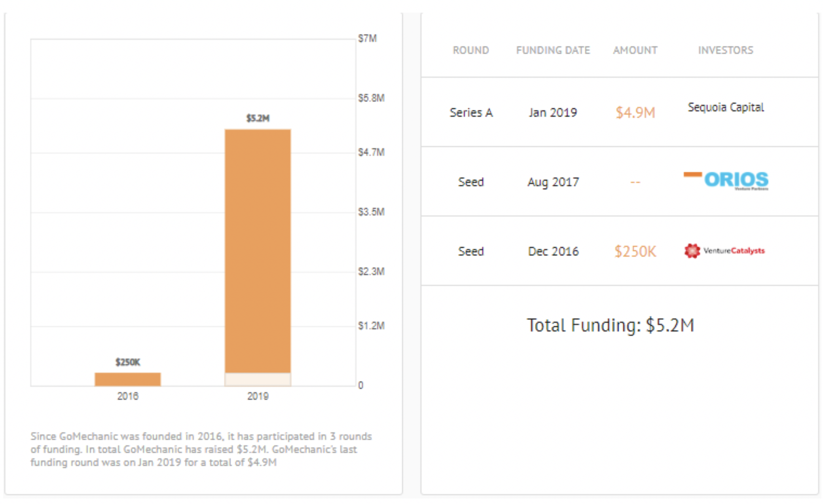Viewport: 823px width, 504px height.
Task: Open the Sequoia Capital investor link
Action: (726, 107)
